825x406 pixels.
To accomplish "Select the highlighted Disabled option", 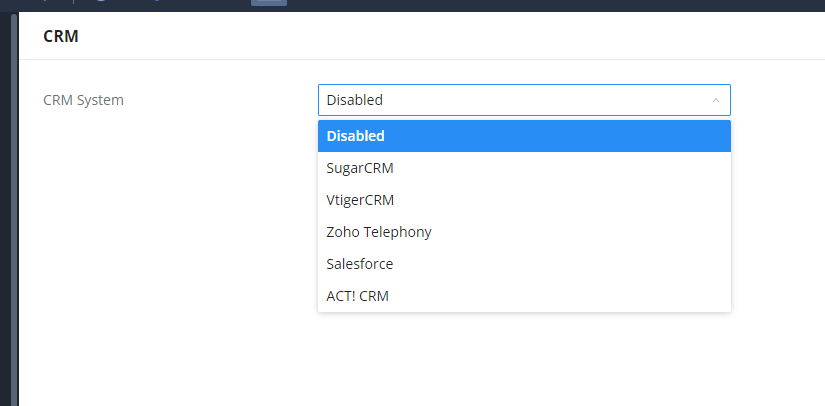I will pyautogui.click(x=356, y=136).
